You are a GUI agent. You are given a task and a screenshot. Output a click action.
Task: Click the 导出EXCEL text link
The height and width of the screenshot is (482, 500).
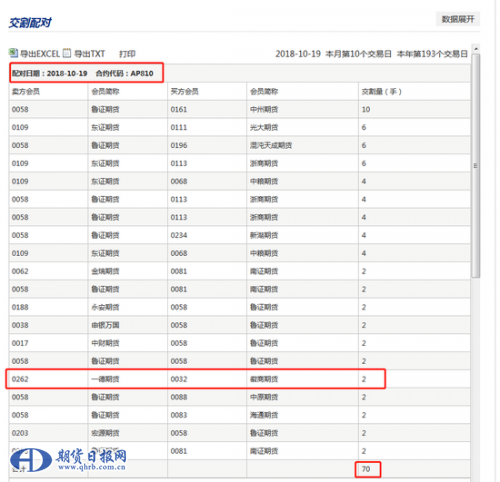[x=40, y=54]
